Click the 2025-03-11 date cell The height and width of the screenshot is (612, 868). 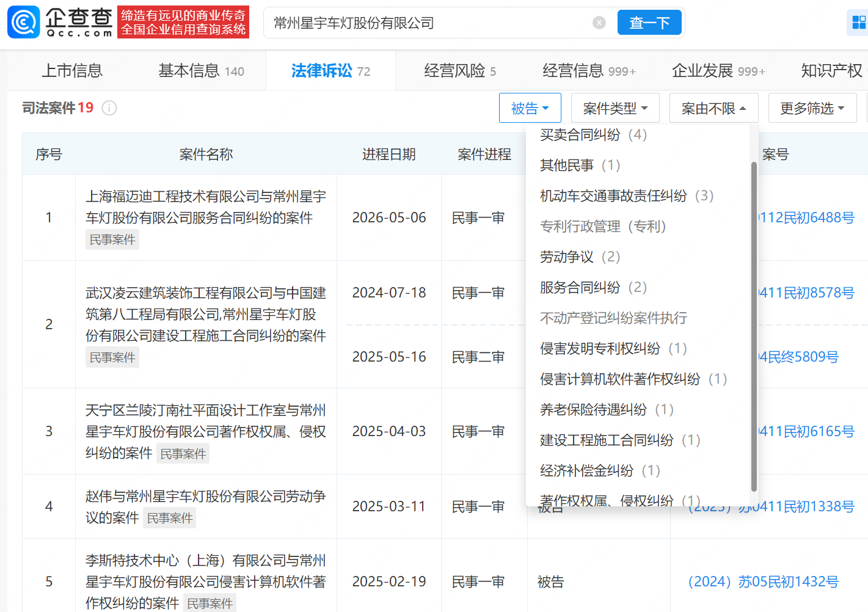pyautogui.click(x=389, y=506)
